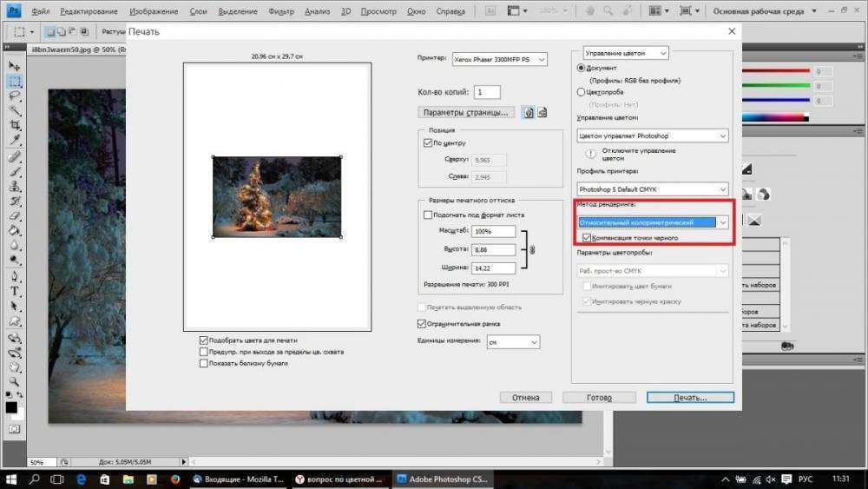Open the 'Фильтр' menu
The image size is (868, 489).
[280, 12]
